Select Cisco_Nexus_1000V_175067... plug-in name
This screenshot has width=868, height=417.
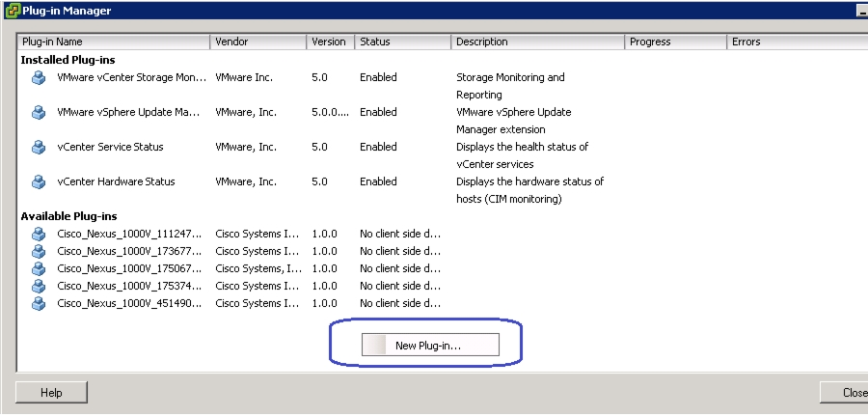point(129,268)
